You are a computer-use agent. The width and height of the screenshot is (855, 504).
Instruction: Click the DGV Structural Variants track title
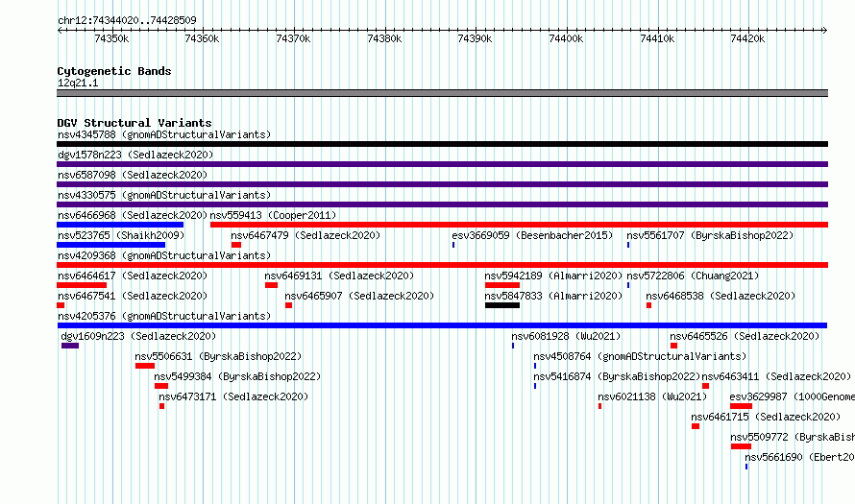[134, 123]
